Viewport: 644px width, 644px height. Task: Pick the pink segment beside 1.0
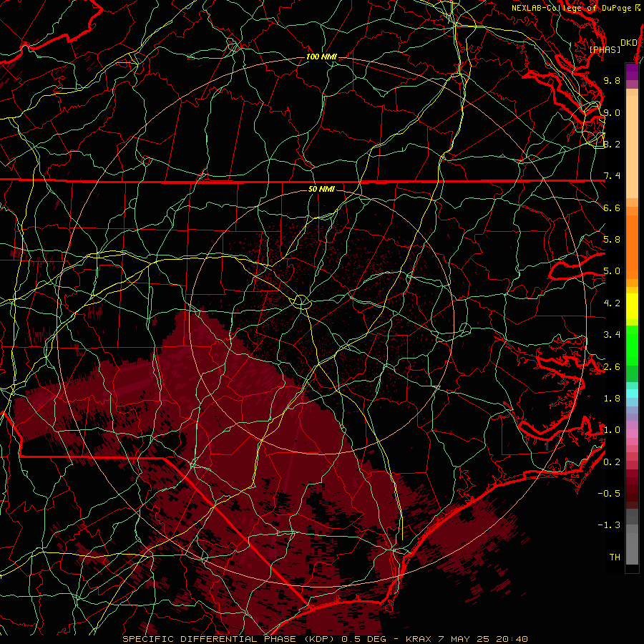pyautogui.click(x=632, y=434)
